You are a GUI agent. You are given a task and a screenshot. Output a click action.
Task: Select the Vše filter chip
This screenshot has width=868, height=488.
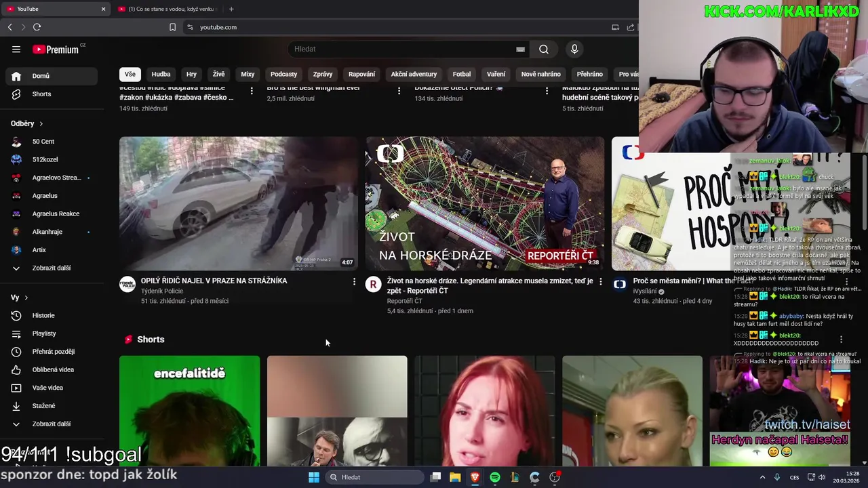click(x=130, y=74)
